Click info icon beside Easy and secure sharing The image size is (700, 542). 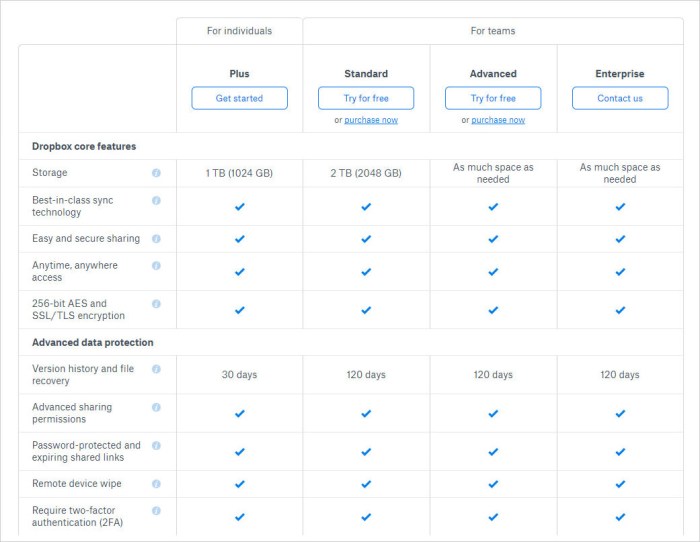pos(156,239)
